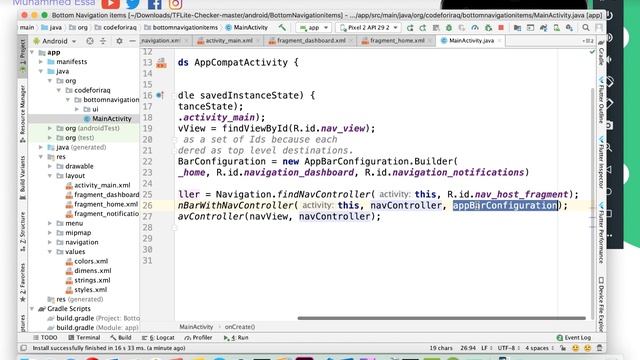Click the Attach Debugger to process icon
This screenshot has height=360, width=640.
(x=488, y=28)
